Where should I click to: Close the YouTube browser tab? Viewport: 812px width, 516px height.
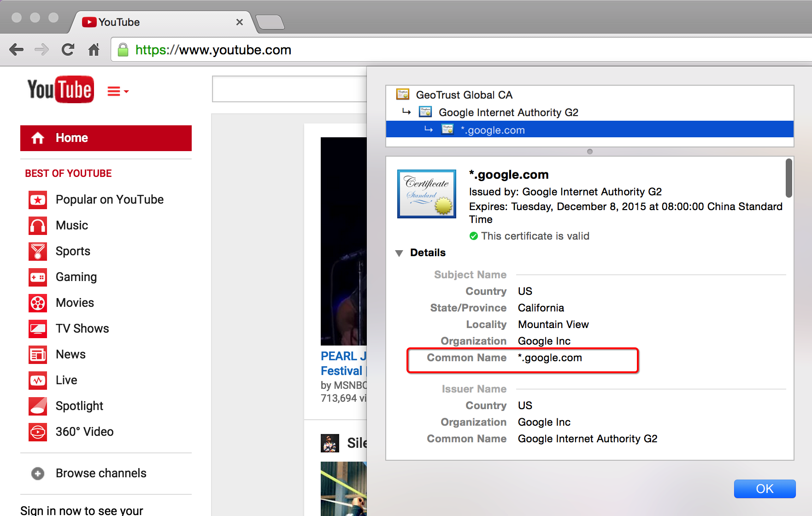coord(240,22)
